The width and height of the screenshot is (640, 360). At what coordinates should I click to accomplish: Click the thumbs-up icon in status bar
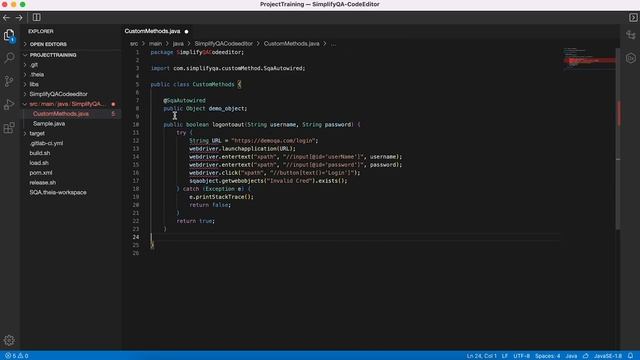pyautogui.click(x=586, y=356)
